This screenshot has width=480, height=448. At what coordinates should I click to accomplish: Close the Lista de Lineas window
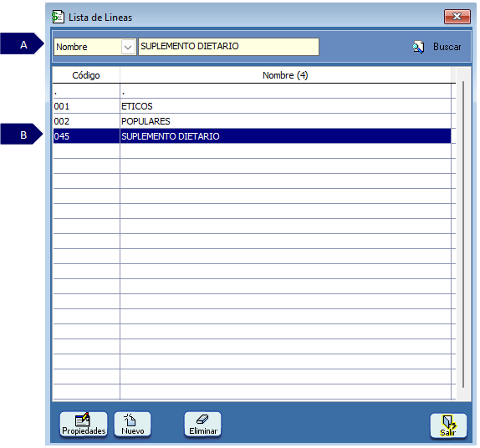[457, 17]
